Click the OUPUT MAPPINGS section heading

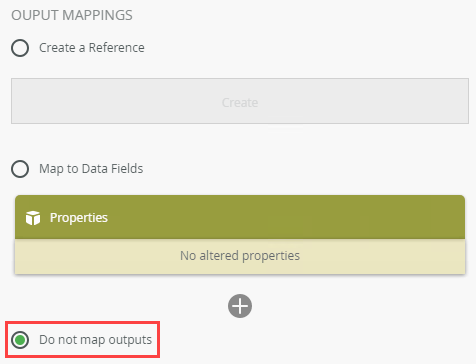[x=72, y=15]
